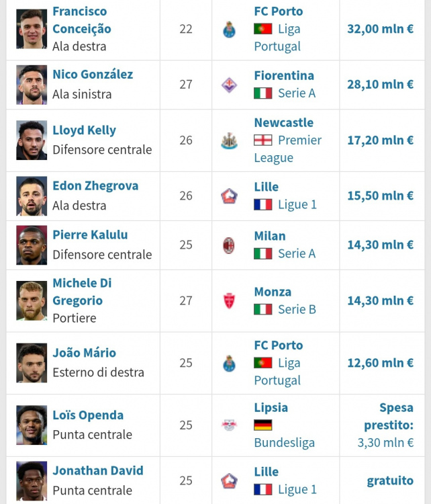Click the Lille crest in Edon Zhegrova's row
The width and height of the screenshot is (431, 504).
click(229, 196)
